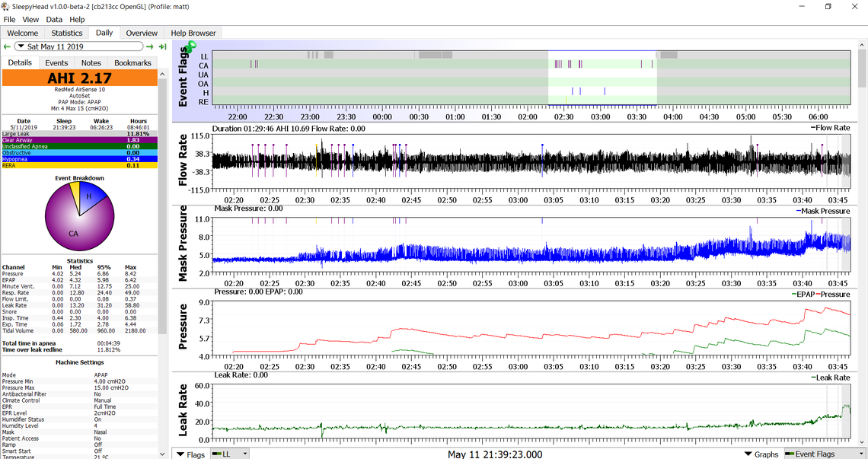Viewport: 868px width, 459px height.
Task: Click the AHI 2.17 orange banner
Action: tap(80, 78)
